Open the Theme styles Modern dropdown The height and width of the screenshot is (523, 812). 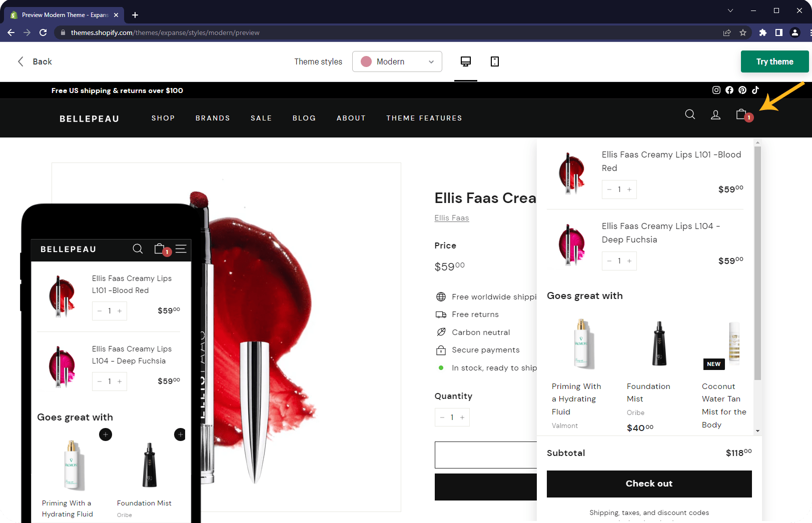pyautogui.click(x=397, y=61)
